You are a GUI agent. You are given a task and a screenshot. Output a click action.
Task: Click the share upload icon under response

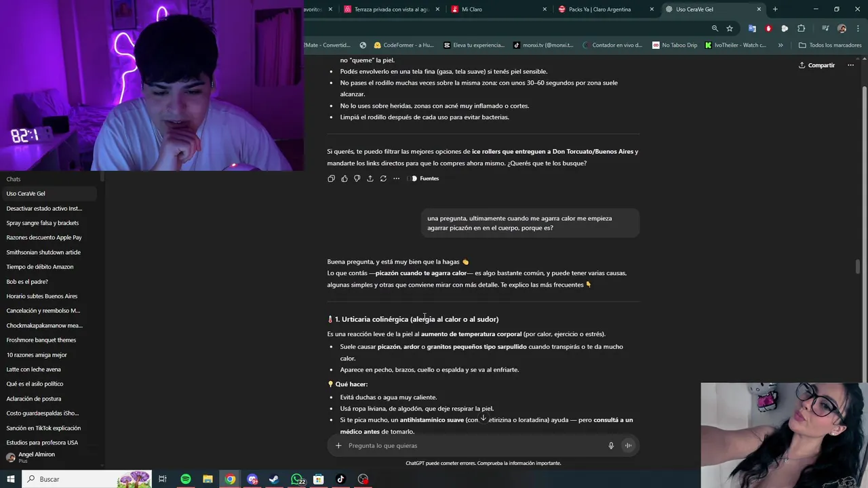pyautogui.click(x=370, y=178)
